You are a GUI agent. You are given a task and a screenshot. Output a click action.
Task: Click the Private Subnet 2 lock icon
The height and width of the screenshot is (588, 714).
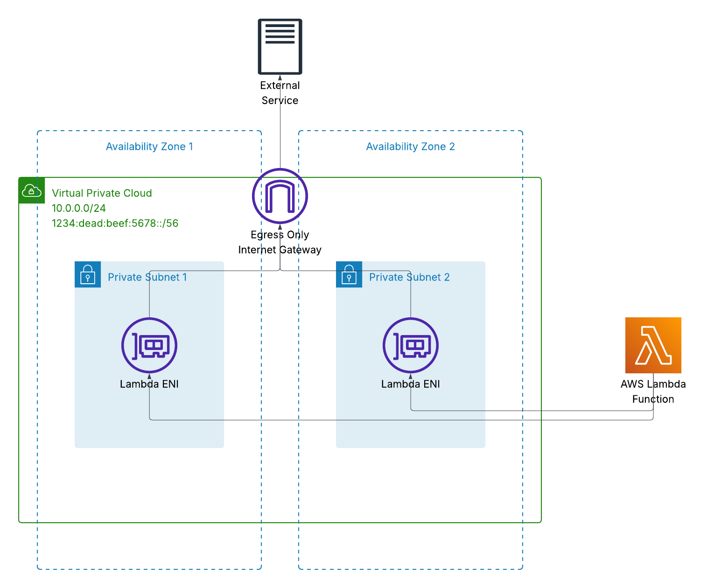(x=349, y=274)
